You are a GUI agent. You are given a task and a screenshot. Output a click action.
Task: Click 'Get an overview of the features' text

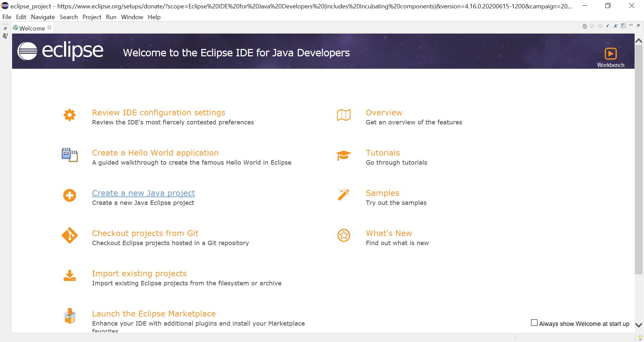click(414, 122)
